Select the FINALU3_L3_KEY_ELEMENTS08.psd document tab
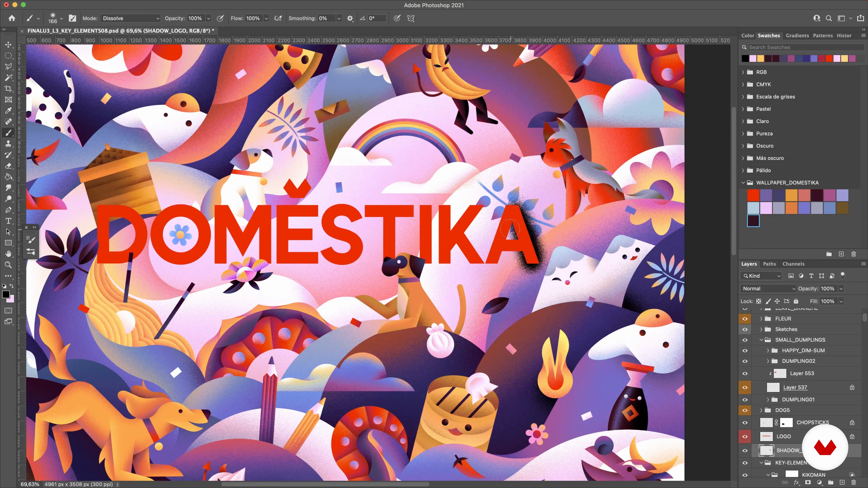 pyautogui.click(x=120, y=31)
